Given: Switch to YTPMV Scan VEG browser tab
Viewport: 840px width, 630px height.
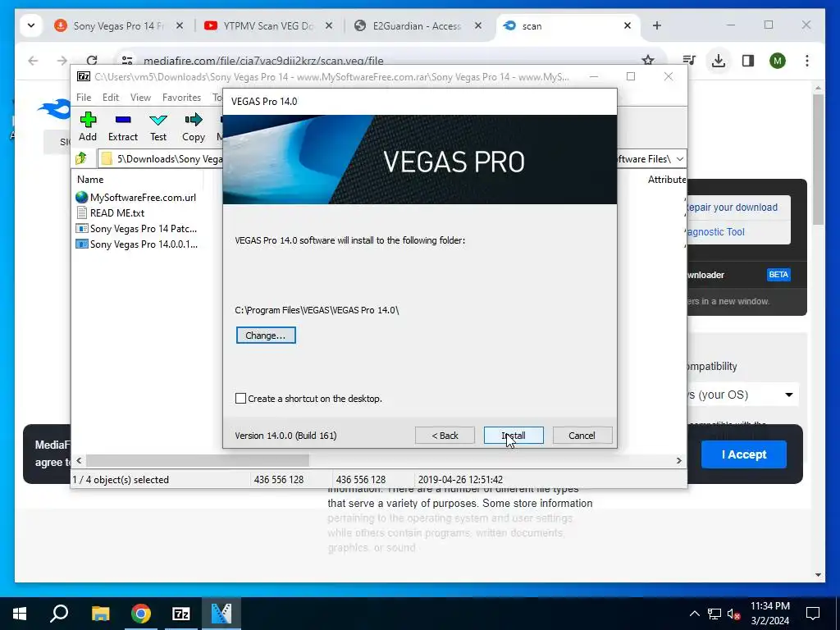Looking at the screenshot, I should (x=268, y=25).
